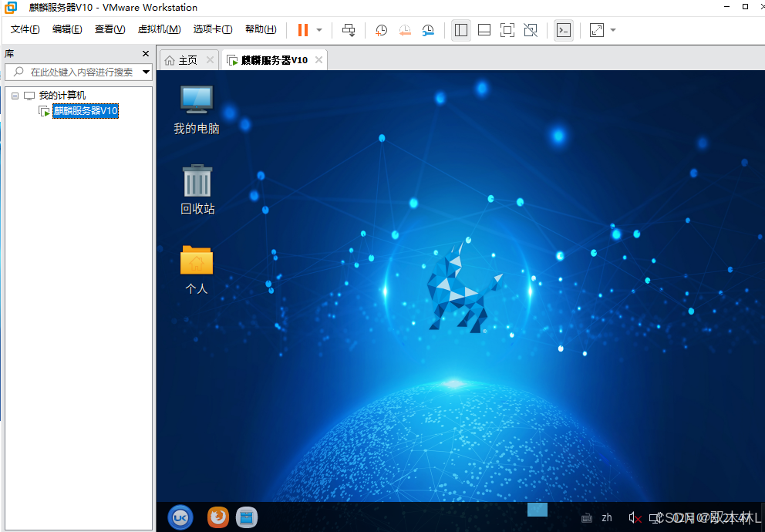Open the stretch display dropdown arrow
765x532 pixels.
point(613,30)
